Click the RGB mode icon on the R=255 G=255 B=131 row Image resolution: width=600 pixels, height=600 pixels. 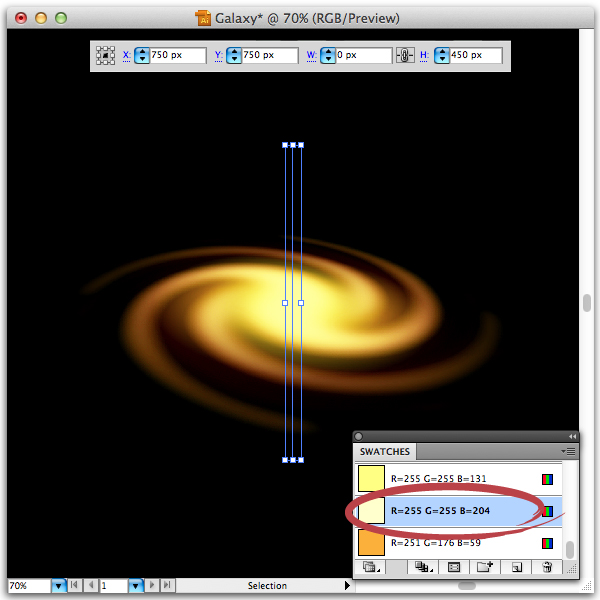pos(548,479)
